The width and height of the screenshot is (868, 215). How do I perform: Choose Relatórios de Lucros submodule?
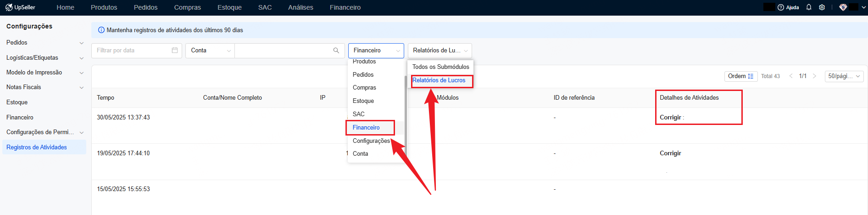click(x=439, y=80)
